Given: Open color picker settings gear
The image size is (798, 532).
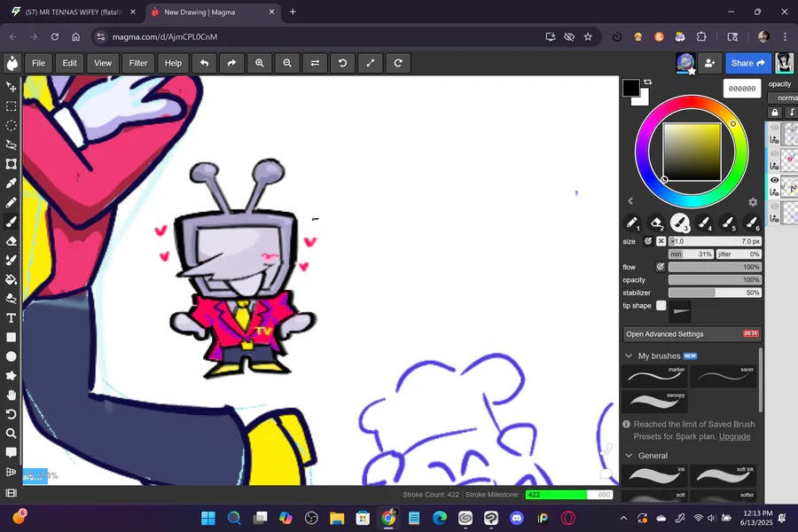Looking at the screenshot, I should 753,202.
